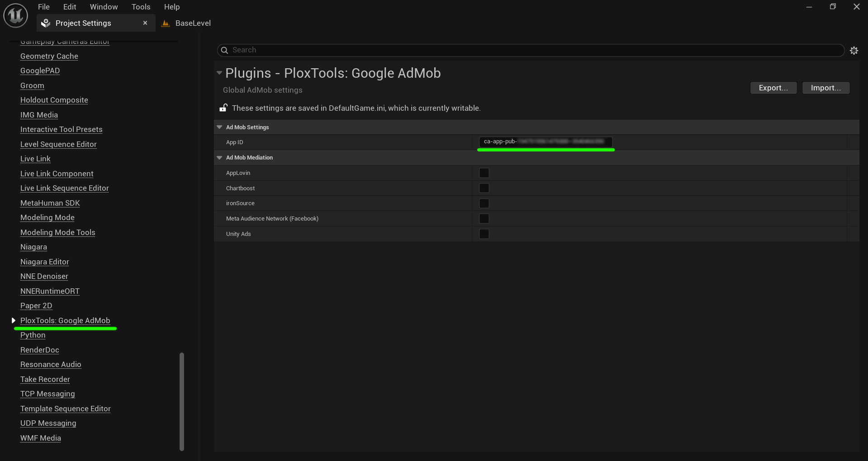Enable the AppLovin mediation checkbox
Screen dimensions: 868x461
[484, 173]
